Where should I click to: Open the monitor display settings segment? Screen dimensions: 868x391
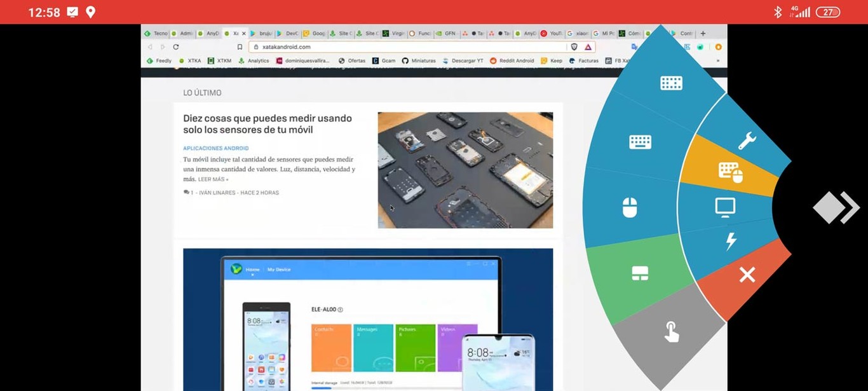(724, 207)
